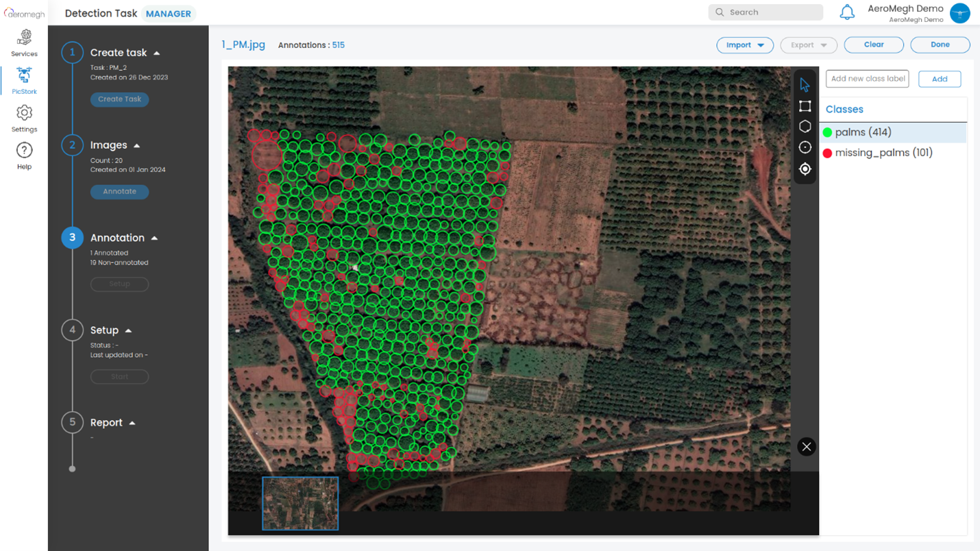Select the rectangle bounding box tool
This screenshot has width=980, height=551.
point(805,106)
